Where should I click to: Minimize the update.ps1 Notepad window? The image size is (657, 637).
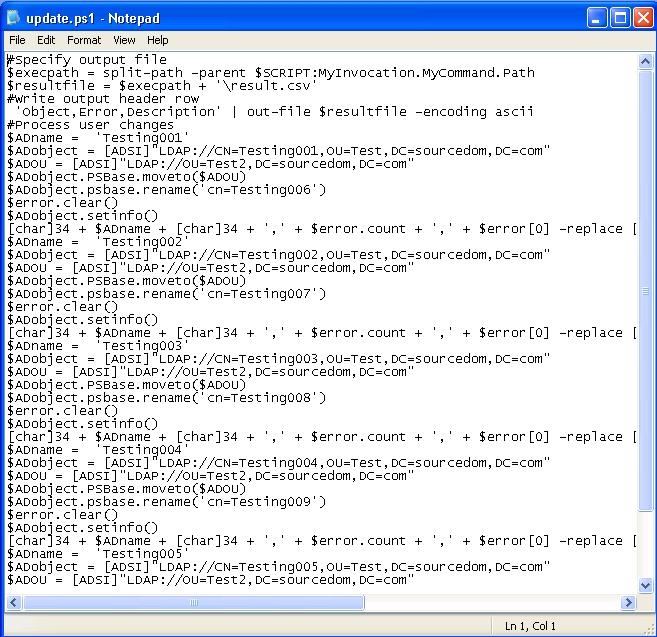(595, 17)
